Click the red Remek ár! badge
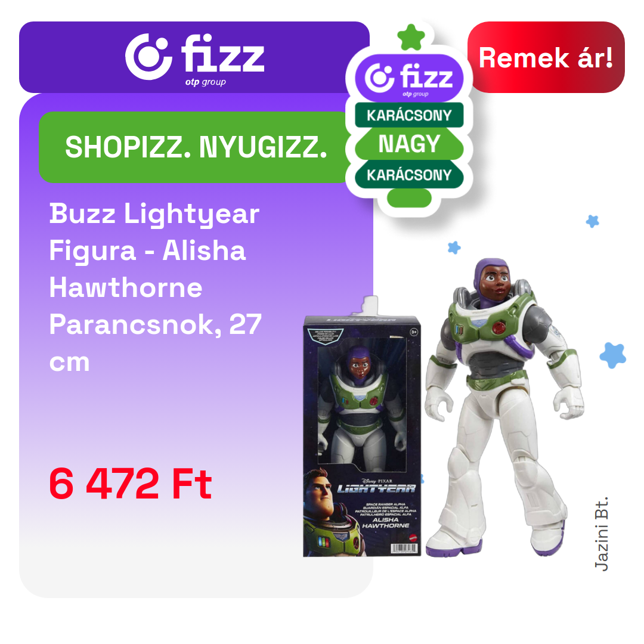The width and height of the screenshot is (644, 644). pos(546,57)
